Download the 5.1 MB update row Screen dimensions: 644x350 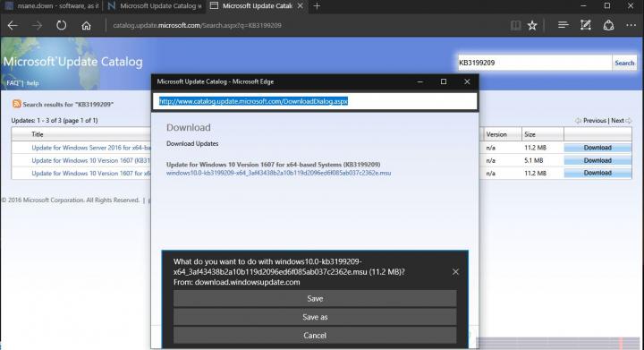click(x=597, y=160)
